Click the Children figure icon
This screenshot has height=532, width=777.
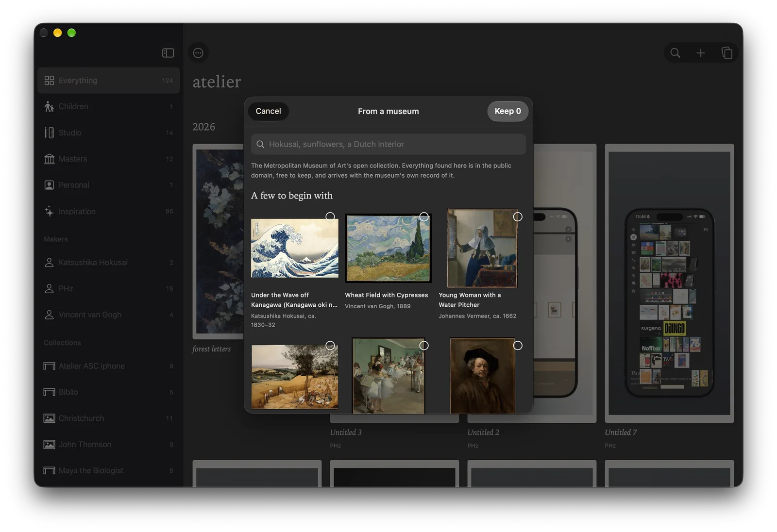49,107
